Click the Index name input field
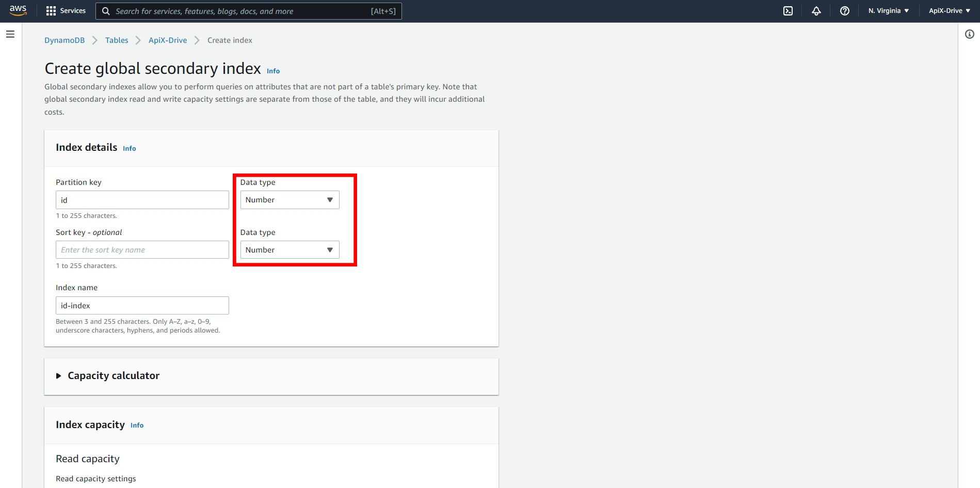This screenshot has height=488, width=980. (142, 305)
